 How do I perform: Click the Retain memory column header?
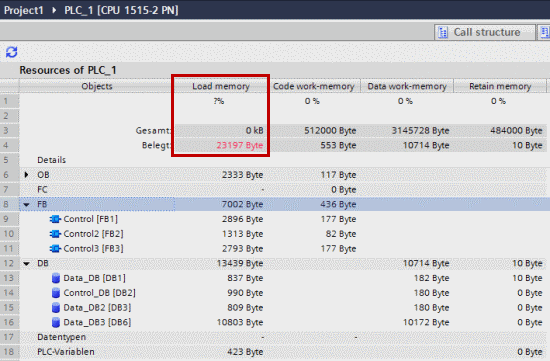[x=500, y=86]
